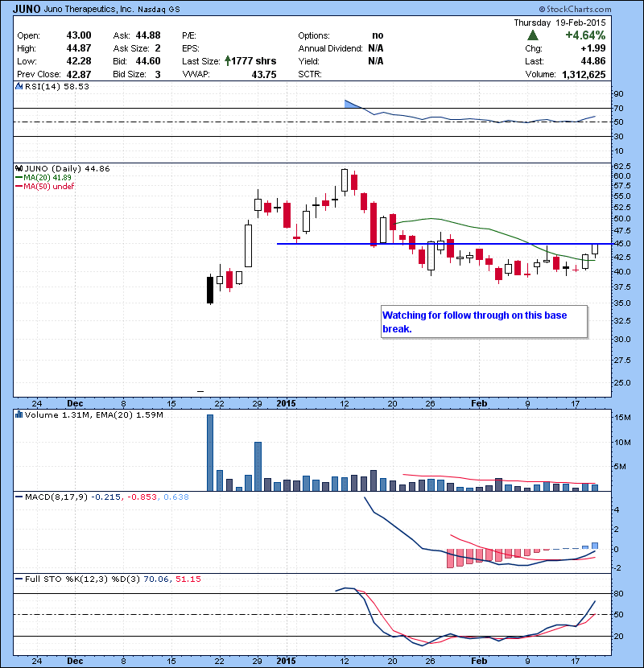Click the Last Size value 1777 shrs
The height and width of the screenshot is (668, 644).
[254, 61]
